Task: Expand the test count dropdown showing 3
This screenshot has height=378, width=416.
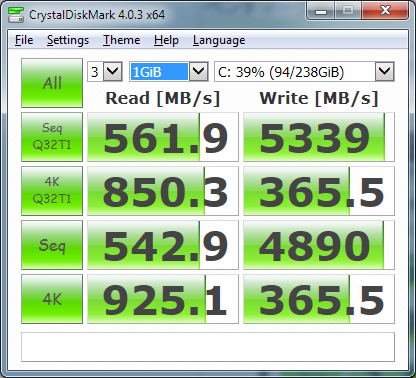Action: [113, 71]
